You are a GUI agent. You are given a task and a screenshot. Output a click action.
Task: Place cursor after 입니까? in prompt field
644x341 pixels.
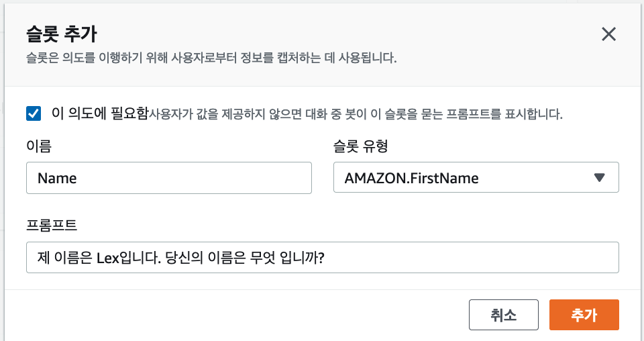point(325,258)
